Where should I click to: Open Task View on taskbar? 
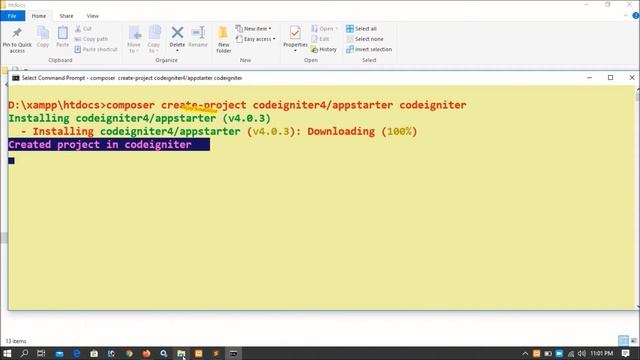coord(41,353)
